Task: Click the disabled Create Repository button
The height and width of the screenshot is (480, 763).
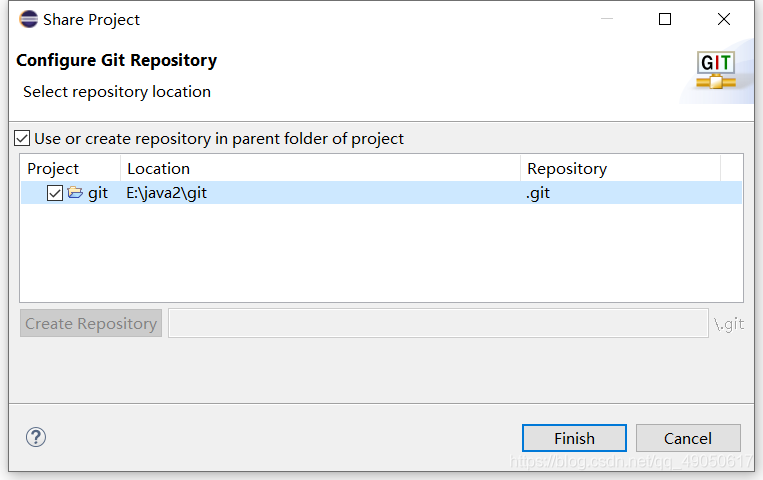Action: (91, 323)
